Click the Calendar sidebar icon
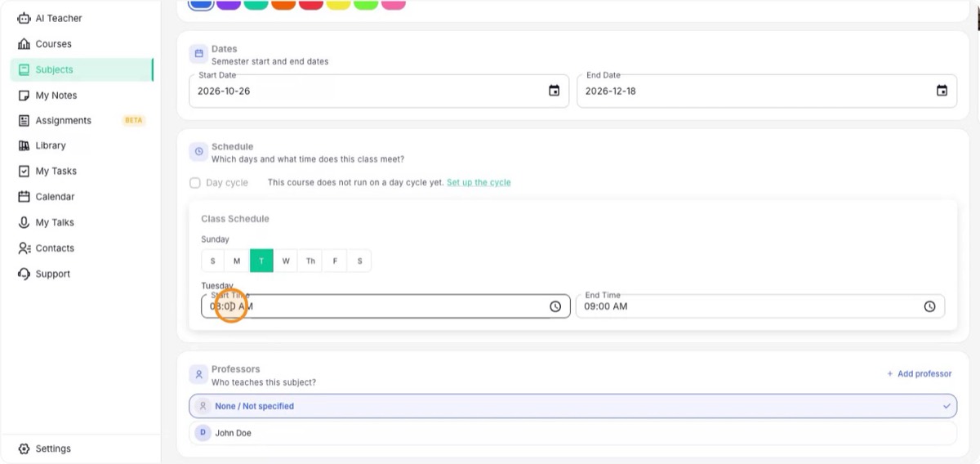This screenshot has width=980, height=464. (x=24, y=197)
